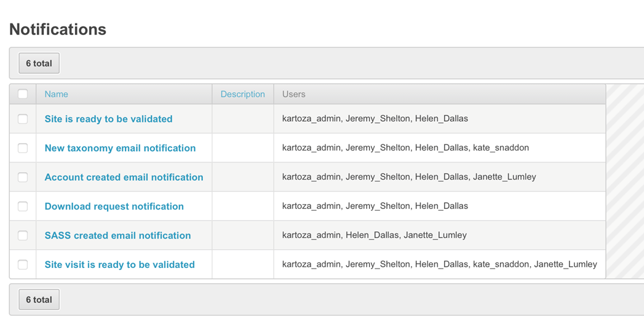Open Site visit is ready to be validated
Viewport: 644px width, 327px height.
[119, 265]
